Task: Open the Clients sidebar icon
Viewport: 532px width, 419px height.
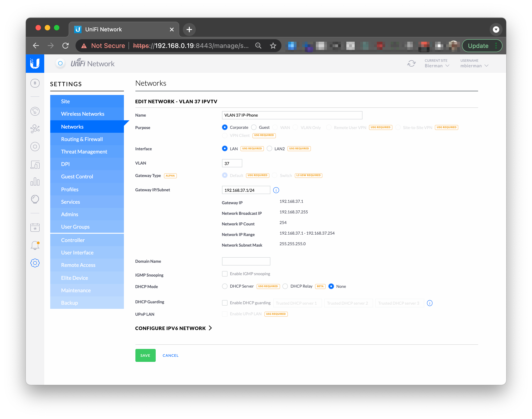Action: (x=35, y=165)
